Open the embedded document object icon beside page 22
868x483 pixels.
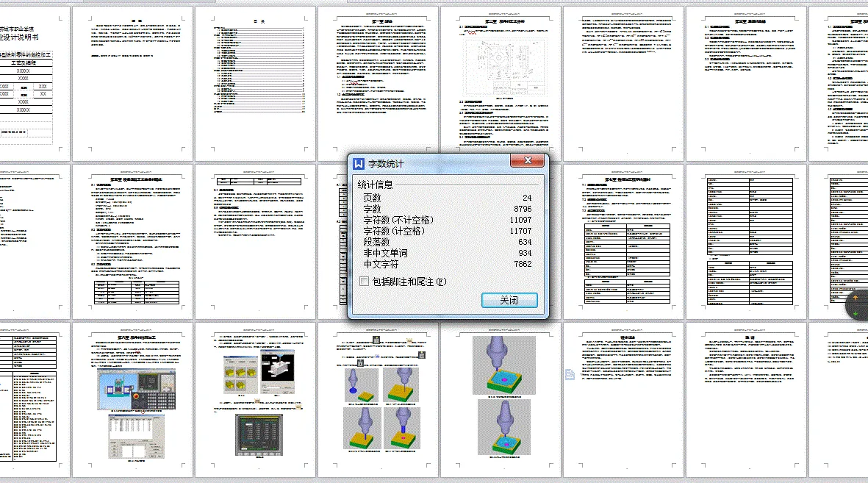[x=570, y=374]
